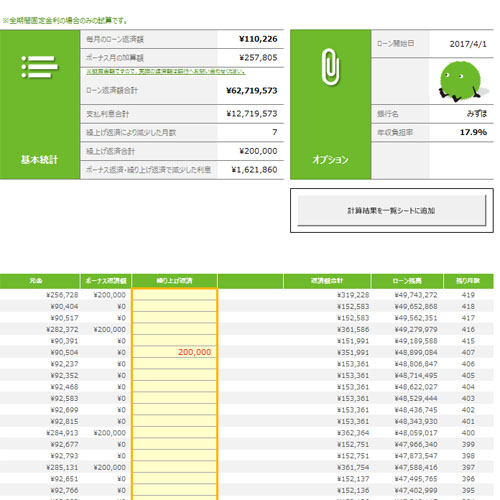The image size is (500, 500).
Task: Click the オプション panel label
Action: (x=331, y=160)
